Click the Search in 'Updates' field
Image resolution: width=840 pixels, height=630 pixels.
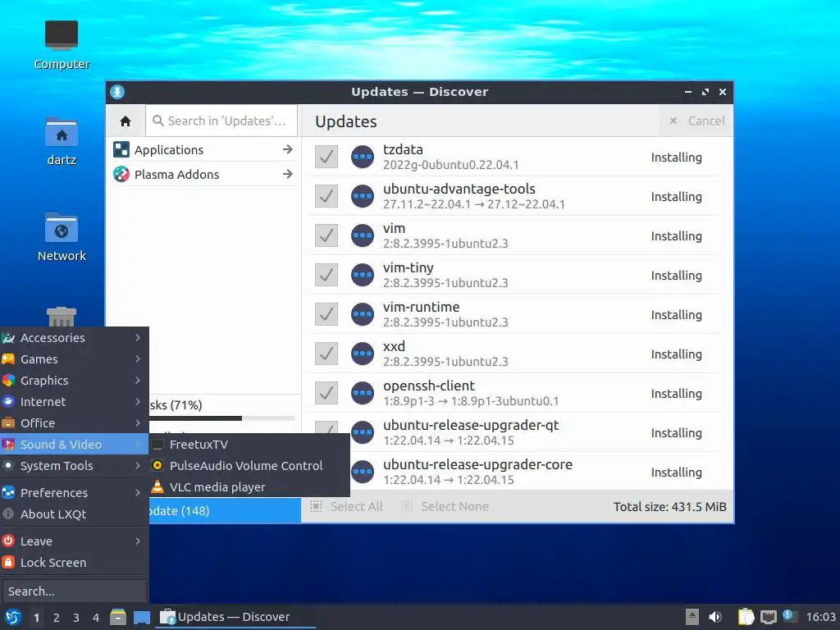(x=221, y=121)
